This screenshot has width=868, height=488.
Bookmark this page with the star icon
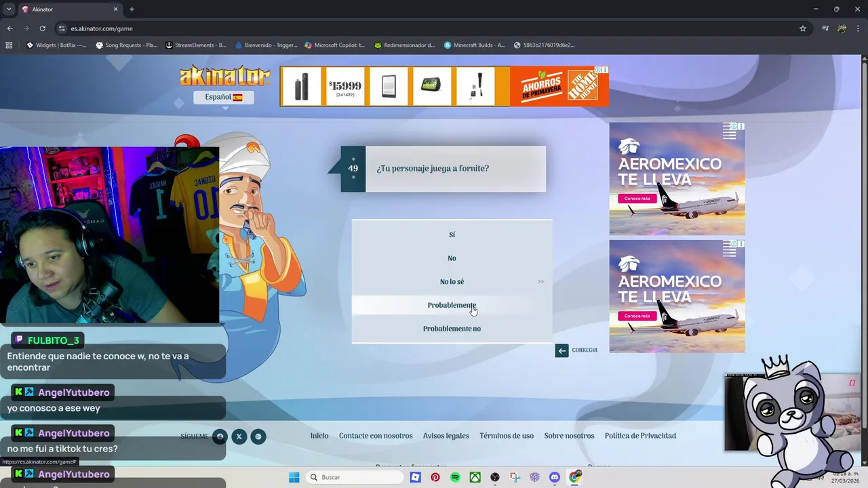[x=803, y=28]
